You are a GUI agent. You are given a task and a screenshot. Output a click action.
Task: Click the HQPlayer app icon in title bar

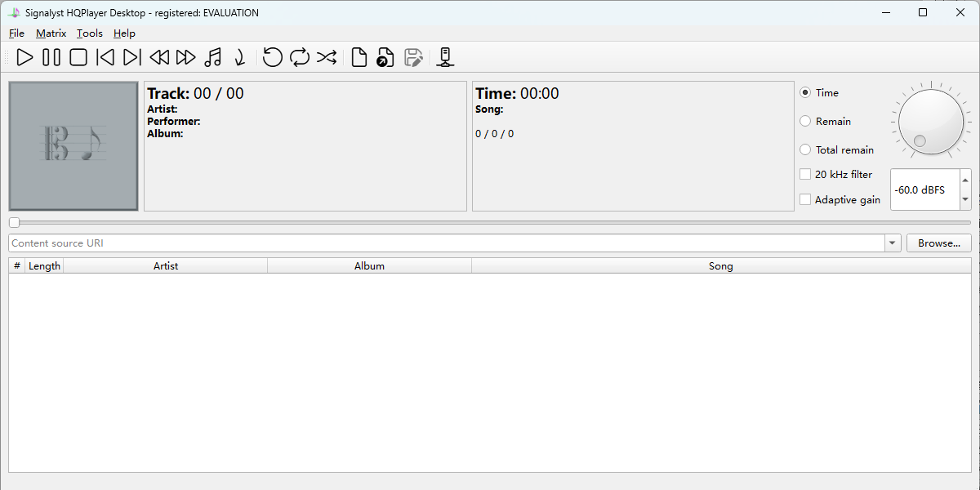pyautogui.click(x=14, y=12)
